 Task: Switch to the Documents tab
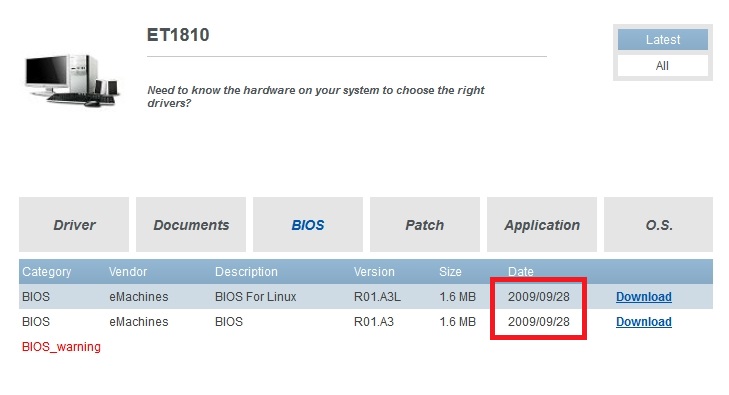coord(191,224)
